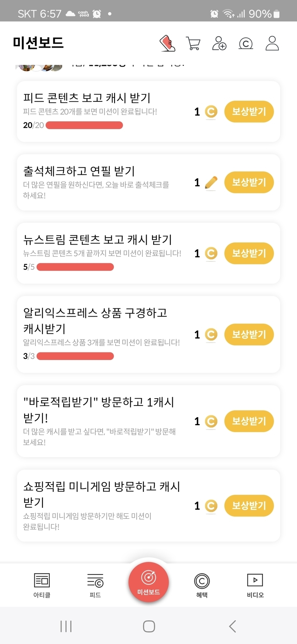The width and height of the screenshot is (297, 644).
Task: Tap the 아티클 article icon
Action: [42, 585]
